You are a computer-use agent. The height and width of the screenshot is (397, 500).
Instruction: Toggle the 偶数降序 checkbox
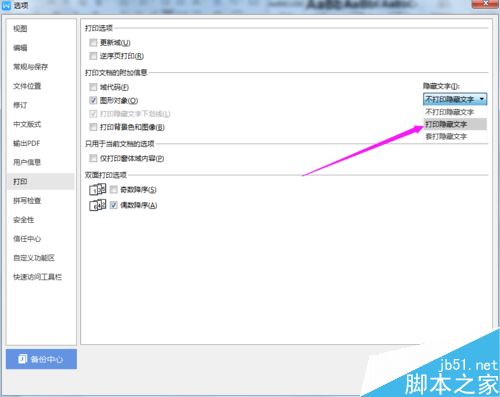click(114, 205)
